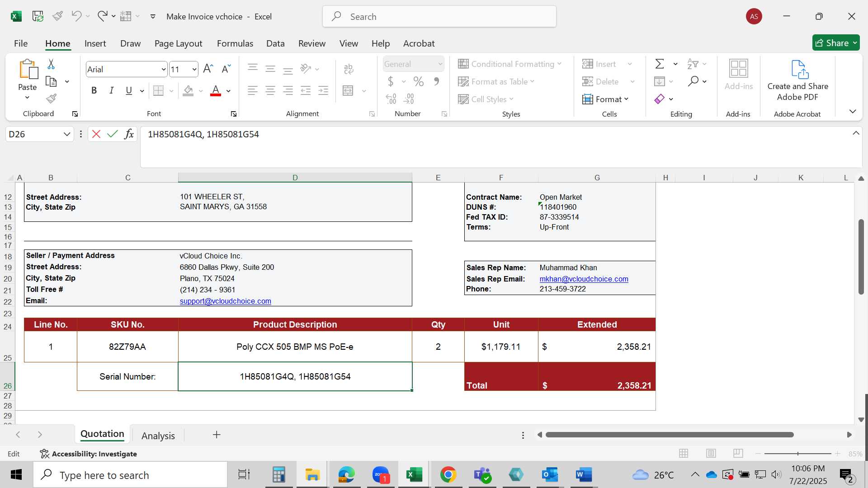Click the Paste clipboard icon
The height and width of the screenshot is (488, 868).
pyautogui.click(x=28, y=70)
